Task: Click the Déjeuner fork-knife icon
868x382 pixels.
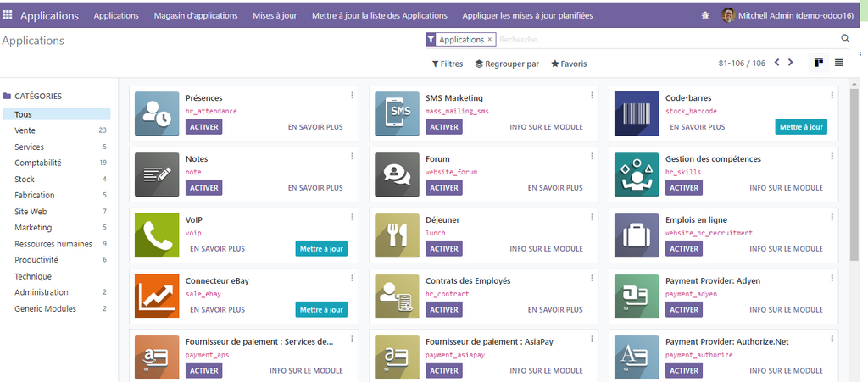Action: [x=397, y=235]
